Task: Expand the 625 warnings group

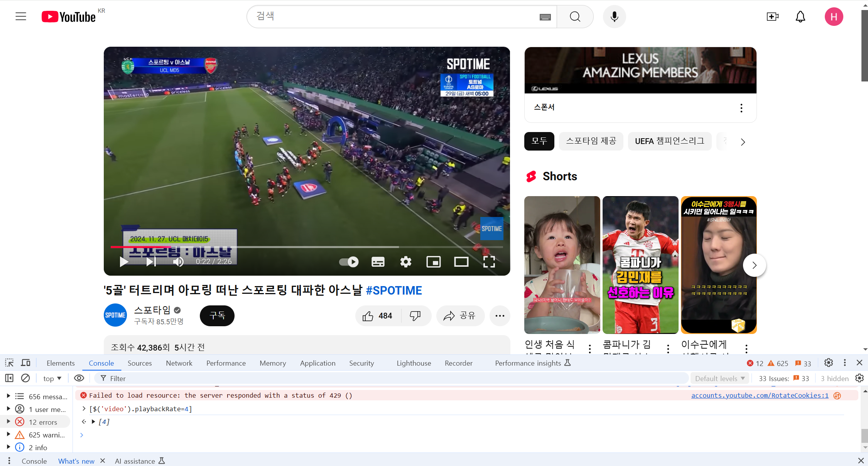Action: point(8,434)
